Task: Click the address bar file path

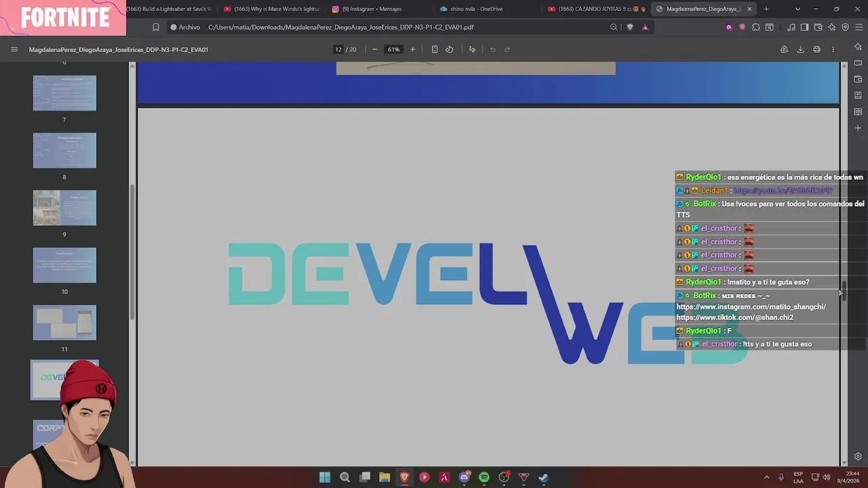Action: click(340, 27)
